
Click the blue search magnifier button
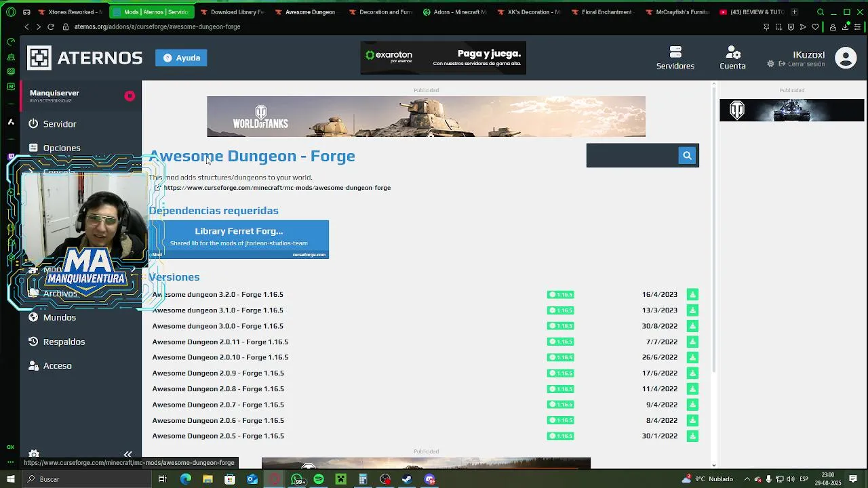[687, 156]
